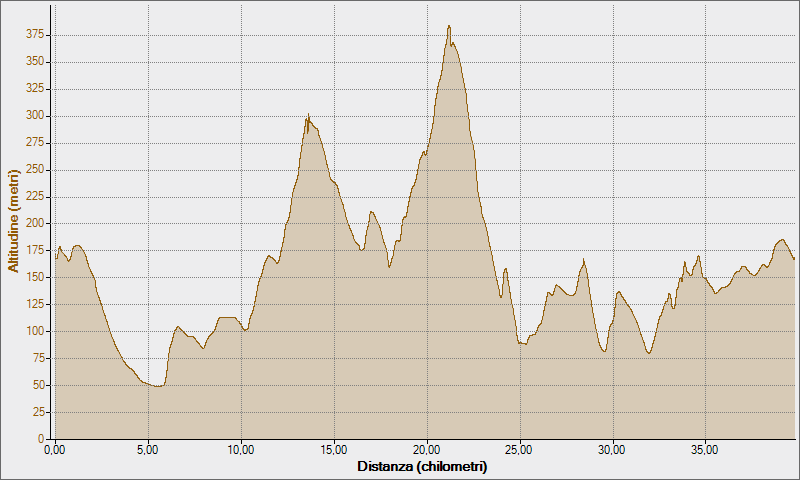Viewport: 800px width, 480px height.
Task: Click the 5,00 distance axis label
Action: pos(148,450)
